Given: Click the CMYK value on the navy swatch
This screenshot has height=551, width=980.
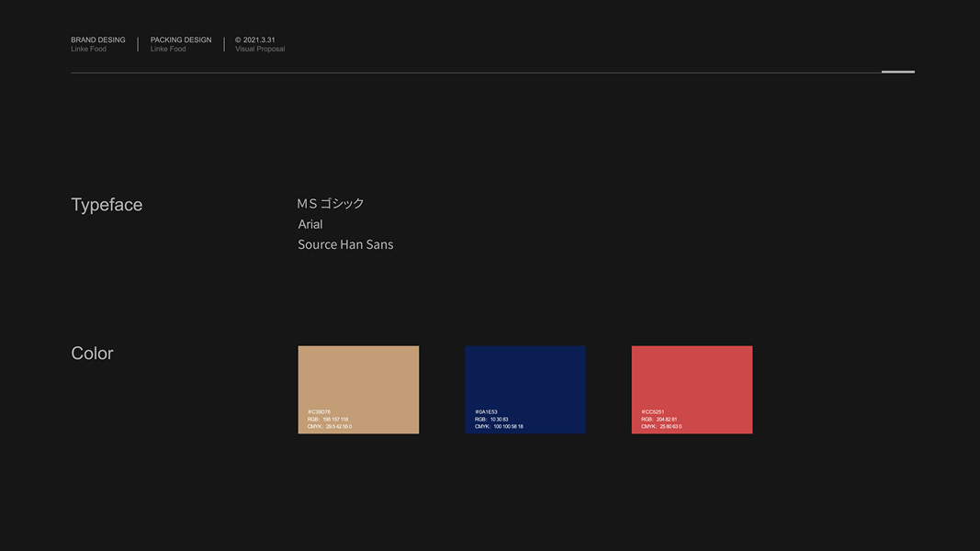Looking at the screenshot, I should [499, 427].
